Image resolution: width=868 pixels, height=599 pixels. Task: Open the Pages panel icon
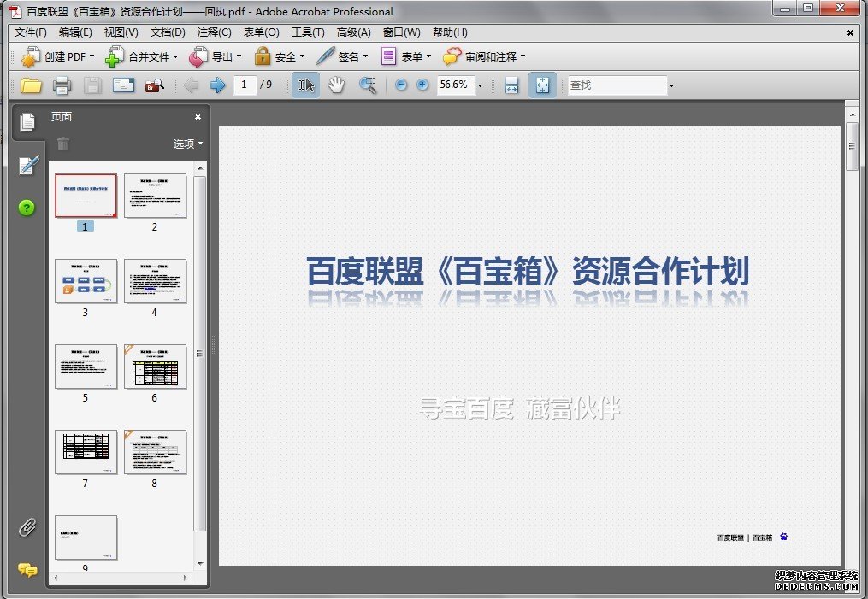click(27, 121)
